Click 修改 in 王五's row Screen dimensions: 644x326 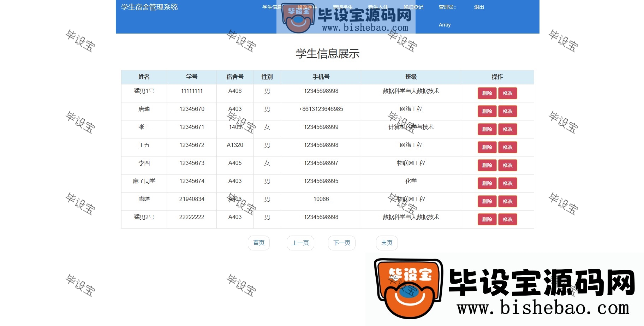coord(507,147)
